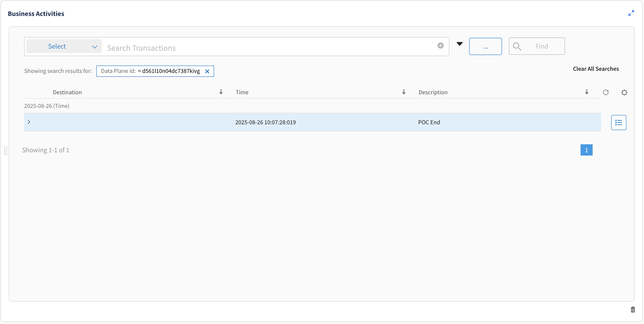
Task: Expand the Business Activities panel fullscreen
Action: click(x=631, y=13)
